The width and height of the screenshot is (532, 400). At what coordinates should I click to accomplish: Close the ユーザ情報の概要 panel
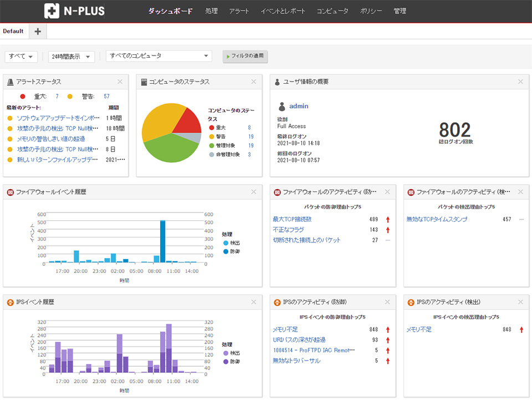pos(520,82)
